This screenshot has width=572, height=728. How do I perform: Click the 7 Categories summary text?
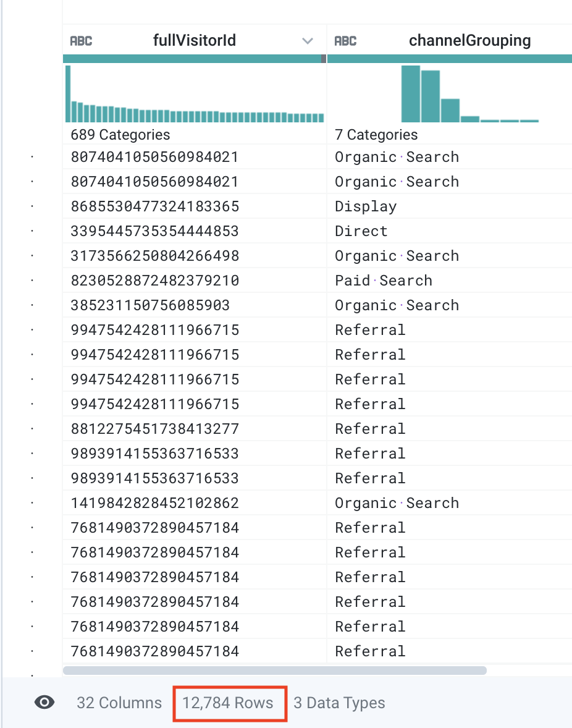(376, 135)
